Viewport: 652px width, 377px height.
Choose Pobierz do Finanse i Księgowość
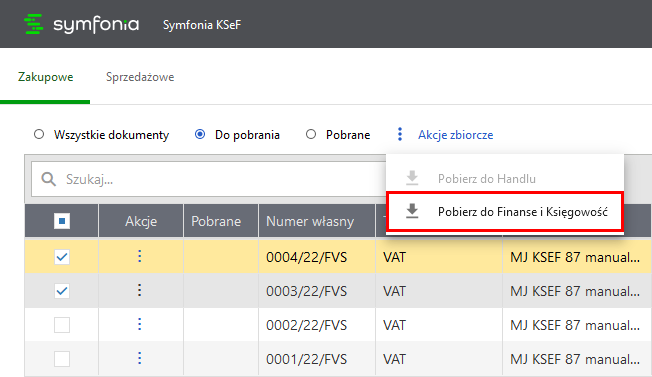tap(505, 212)
